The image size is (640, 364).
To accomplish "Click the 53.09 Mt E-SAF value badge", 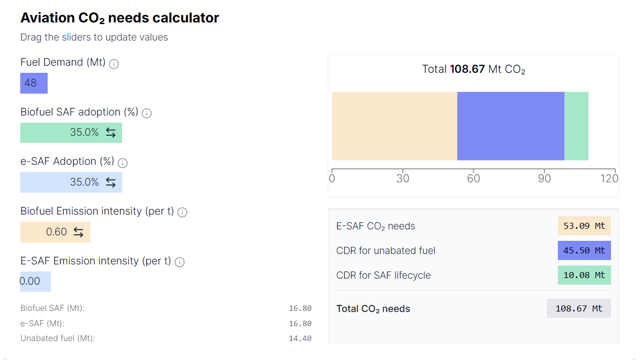I will point(584,226).
